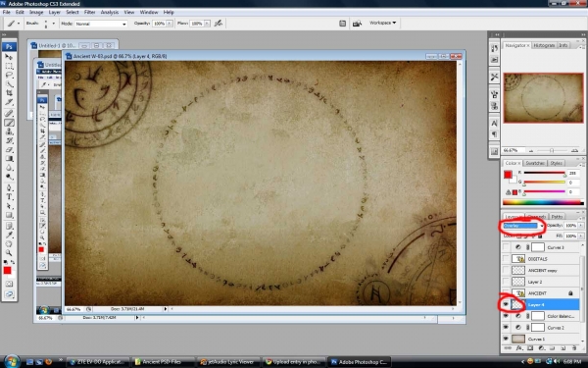Screen dimensions: 588x368
Task: Select the Lasso tool
Action: (9, 76)
